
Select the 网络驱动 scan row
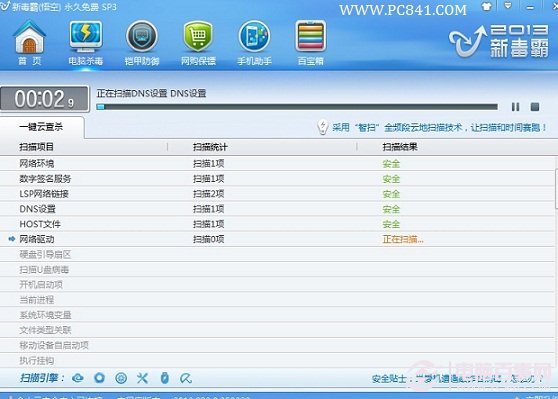click(278, 239)
